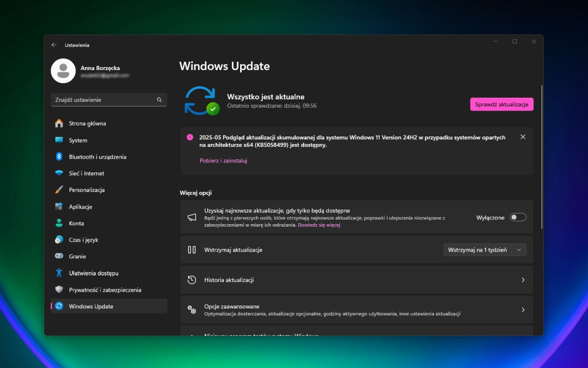The image size is (588, 368).
Task: Click the Bluetooth icon in the sidebar
Action: point(59,157)
